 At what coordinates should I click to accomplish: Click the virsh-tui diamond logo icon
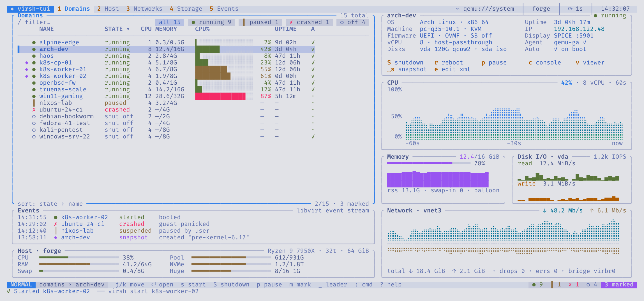tap(12, 9)
